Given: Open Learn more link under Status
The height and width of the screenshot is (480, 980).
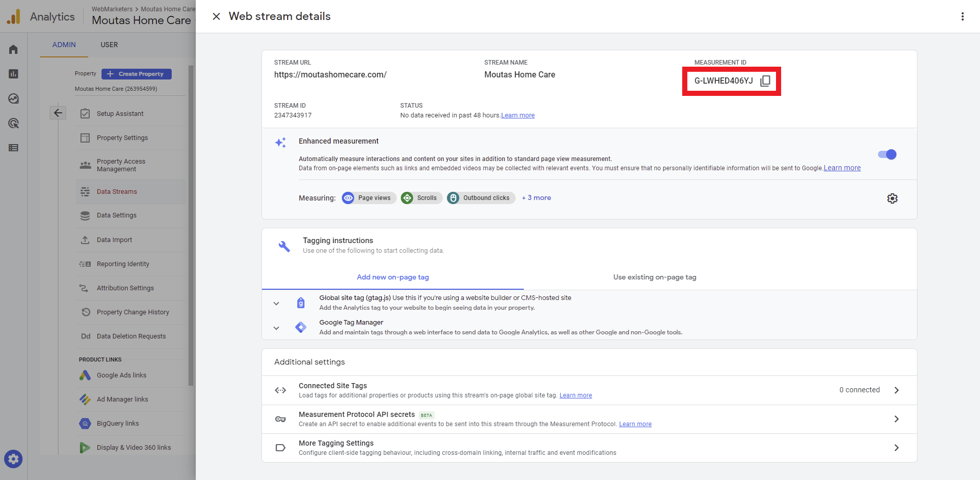Looking at the screenshot, I should click(518, 115).
